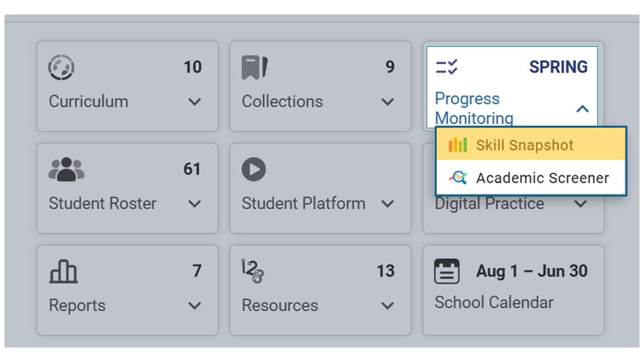Click the Curriculum circular icon
The width and height of the screenshot is (644, 362).
pyautogui.click(x=61, y=67)
